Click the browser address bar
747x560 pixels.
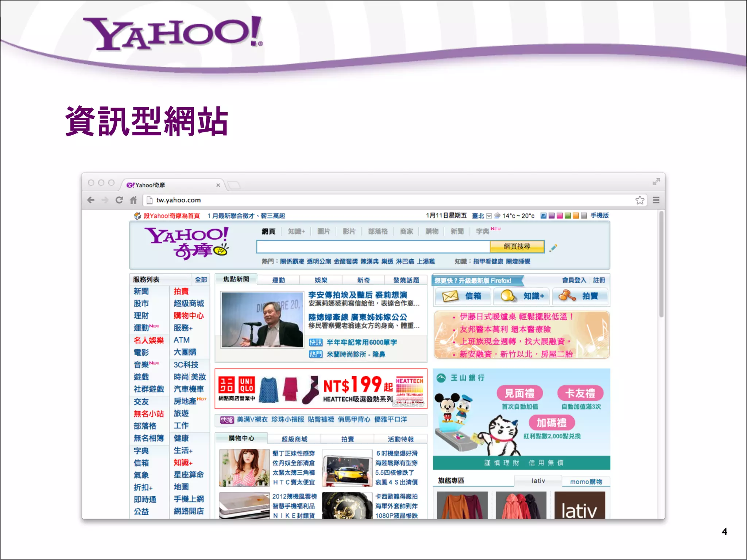tap(395, 200)
